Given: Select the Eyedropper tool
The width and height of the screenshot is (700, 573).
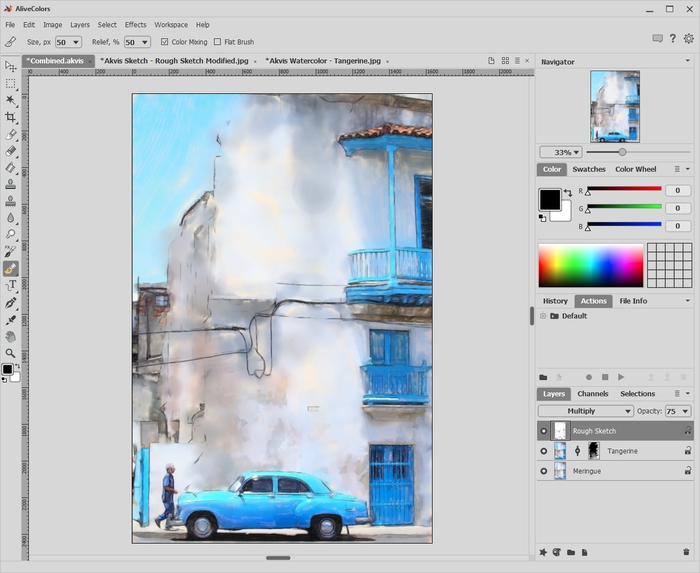Looking at the screenshot, I should coord(10,320).
